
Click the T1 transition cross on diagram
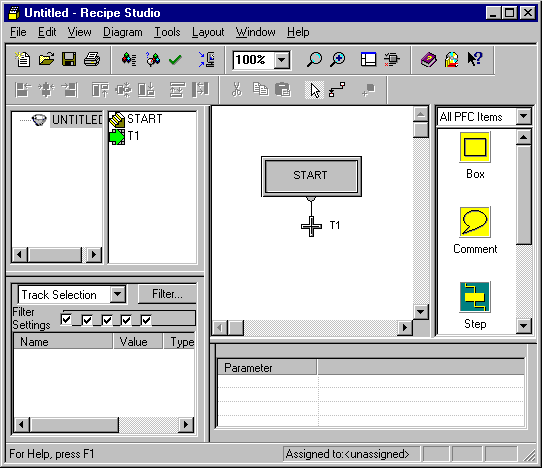pos(311,226)
